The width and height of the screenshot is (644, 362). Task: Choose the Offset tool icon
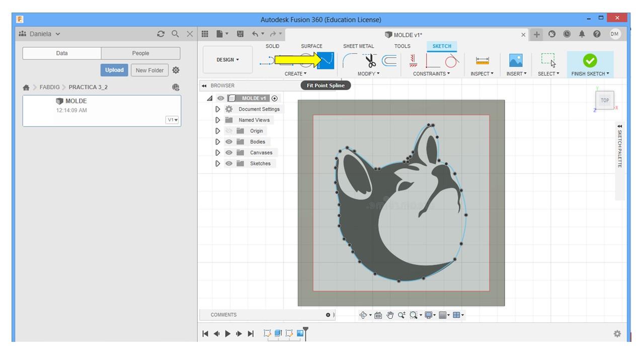tap(389, 61)
